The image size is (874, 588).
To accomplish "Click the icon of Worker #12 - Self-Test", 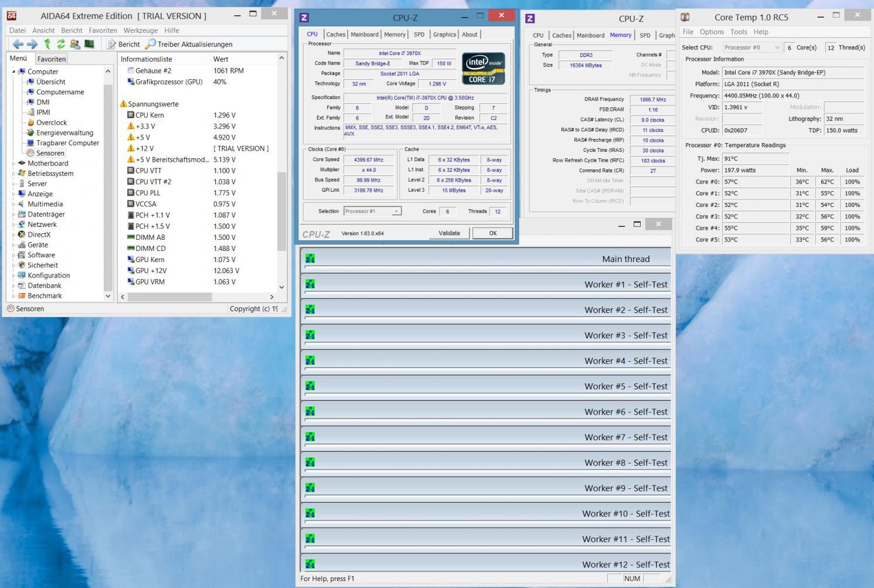I will click(310, 564).
